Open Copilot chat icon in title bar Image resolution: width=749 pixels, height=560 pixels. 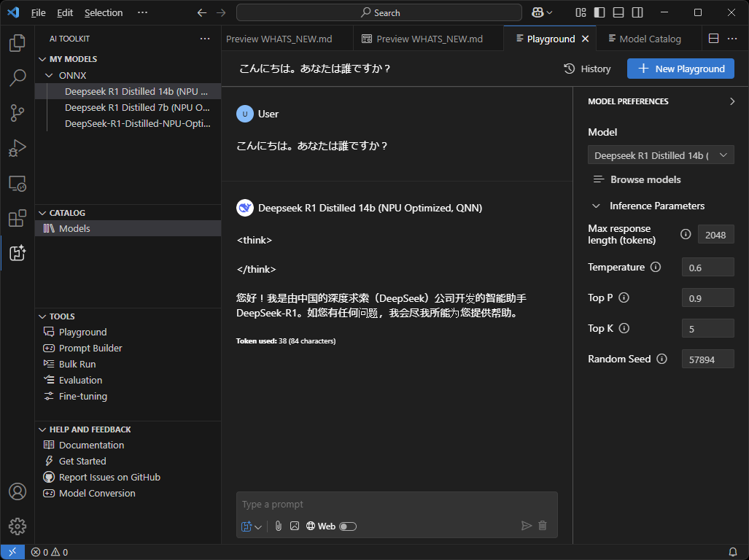coord(538,12)
